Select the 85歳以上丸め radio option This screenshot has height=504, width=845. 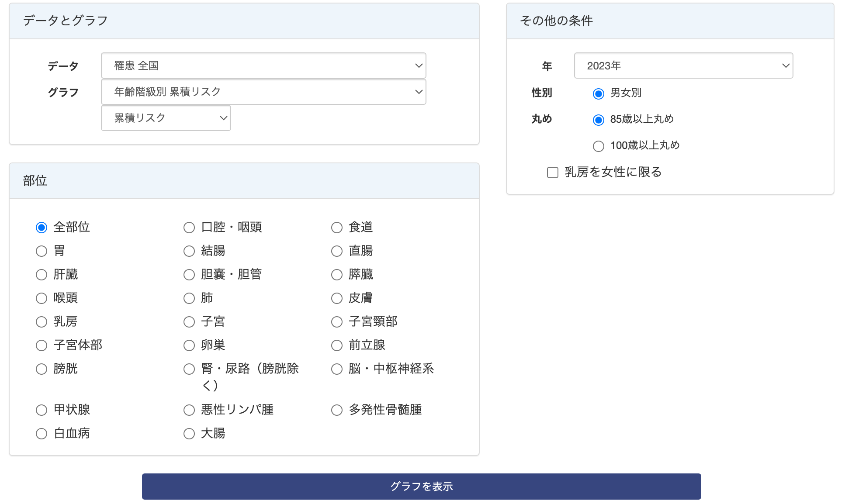point(599,120)
